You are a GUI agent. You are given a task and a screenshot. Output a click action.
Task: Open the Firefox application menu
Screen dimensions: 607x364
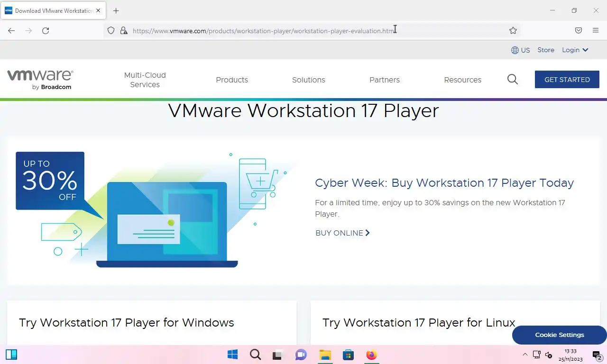point(596,30)
